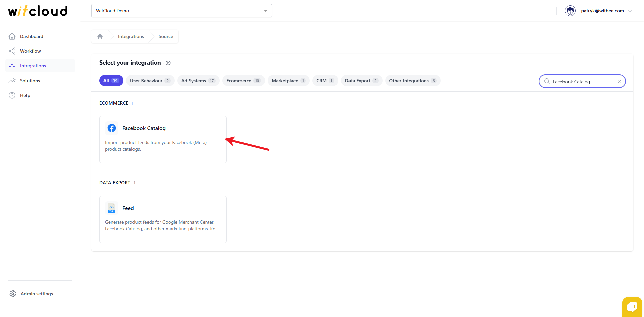Open the chat widget button
This screenshot has height=317, width=644.
coord(632,307)
